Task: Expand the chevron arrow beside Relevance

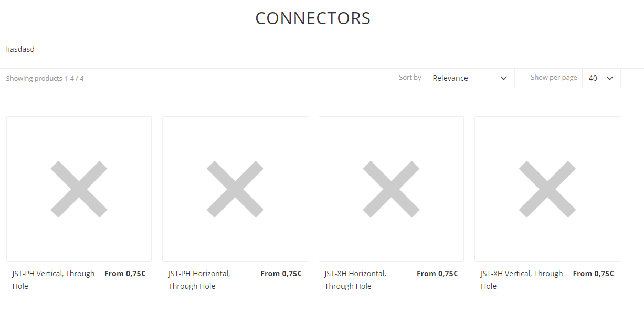Action: pyautogui.click(x=504, y=78)
